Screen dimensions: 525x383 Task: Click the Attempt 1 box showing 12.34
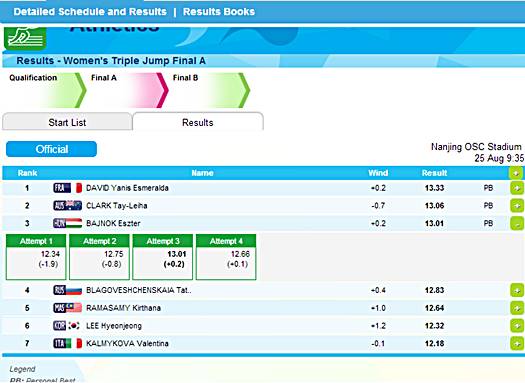36,257
